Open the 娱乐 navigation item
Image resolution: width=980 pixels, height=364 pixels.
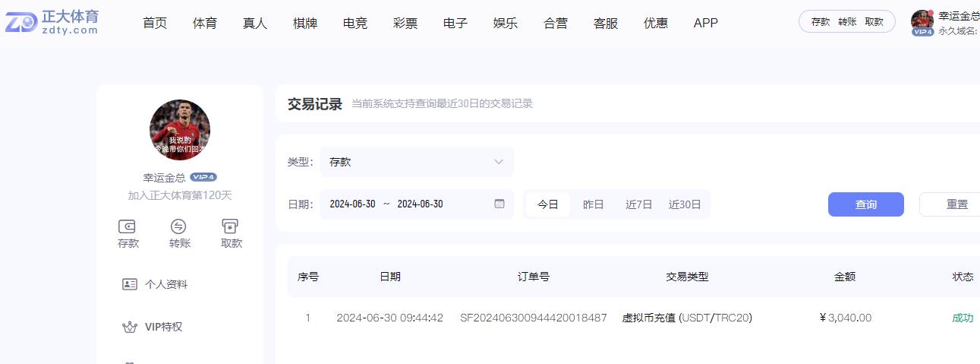(506, 23)
